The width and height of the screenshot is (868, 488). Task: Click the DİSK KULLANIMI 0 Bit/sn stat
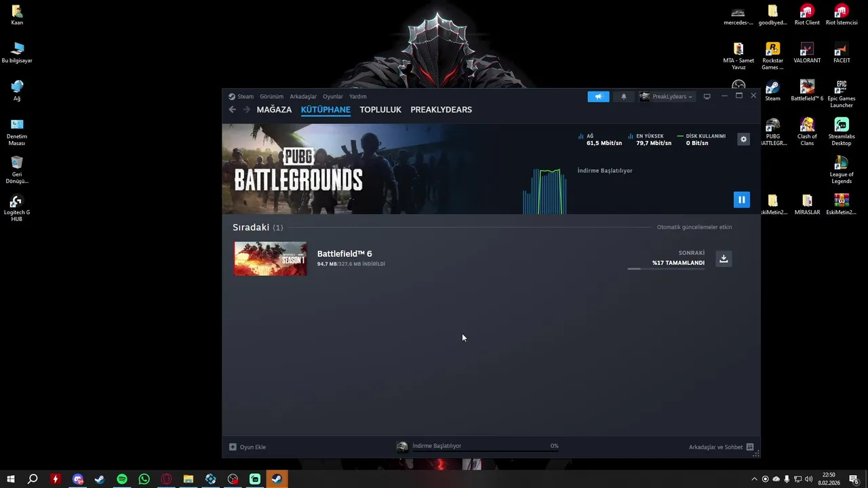click(701, 140)
